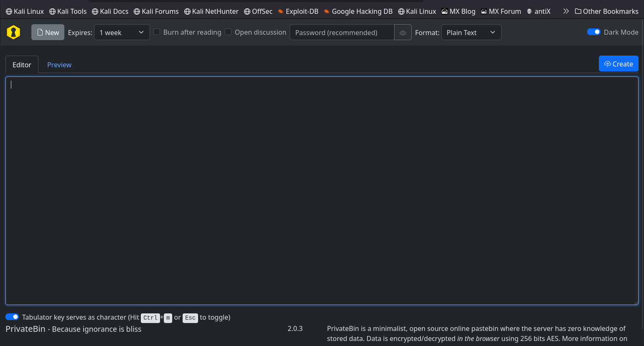Open the Format Plain Text dropdown
644x346 pixels.
[x=471, y=33]
